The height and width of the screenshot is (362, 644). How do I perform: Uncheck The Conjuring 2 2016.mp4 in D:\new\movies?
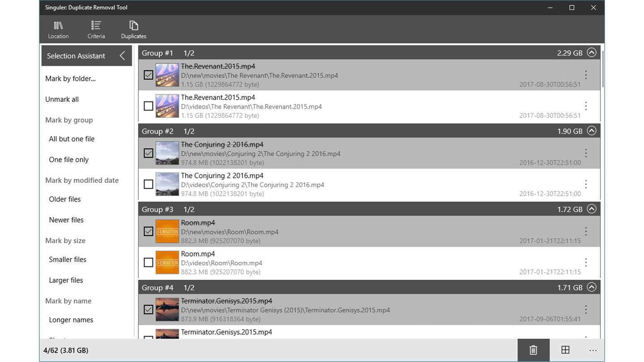pos(148,153)
